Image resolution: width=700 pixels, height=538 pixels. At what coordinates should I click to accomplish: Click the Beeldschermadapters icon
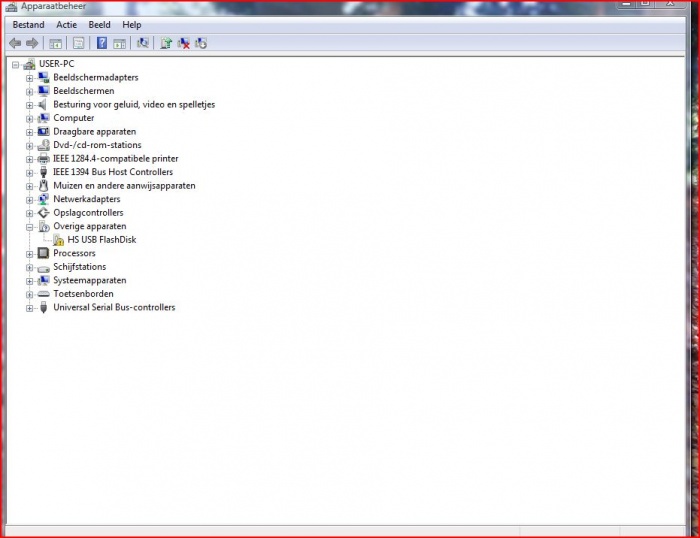[x=43, y=78]
